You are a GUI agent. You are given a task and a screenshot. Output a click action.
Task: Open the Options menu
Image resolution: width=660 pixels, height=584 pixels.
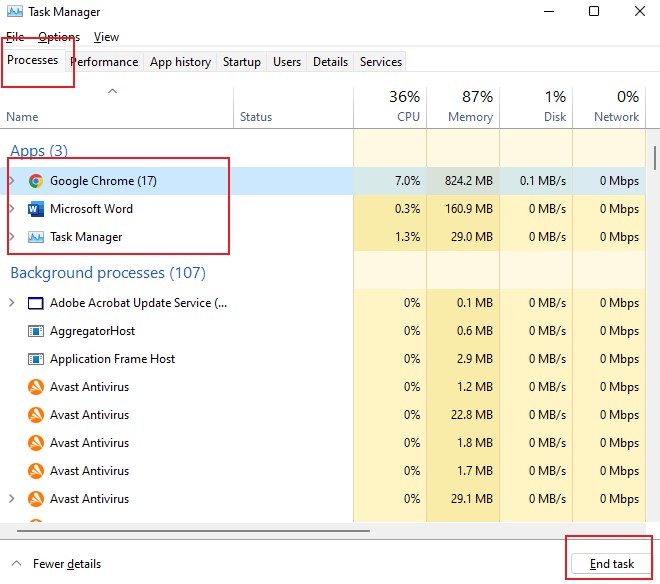click(x=59, y=37)
